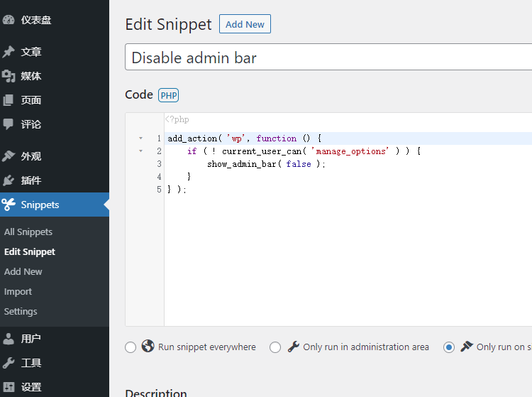
Task: Click the 评论 speech bubble icon
Action: pos(9,124)
